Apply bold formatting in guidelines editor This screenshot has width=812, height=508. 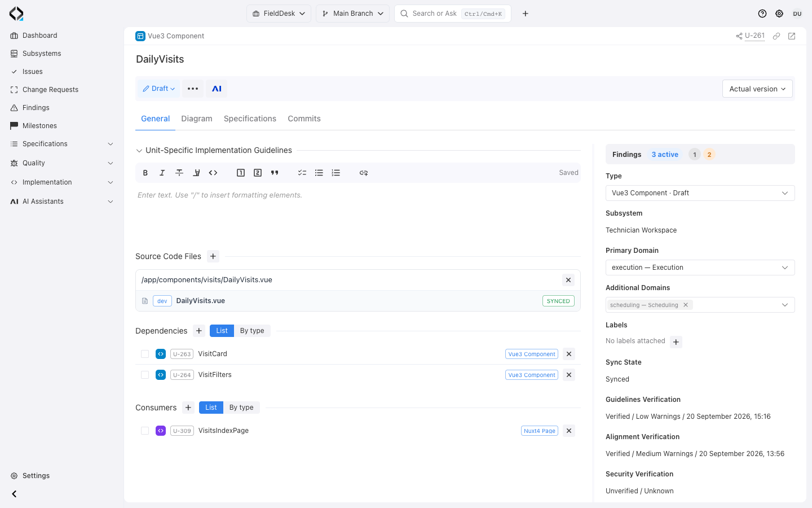145,173
